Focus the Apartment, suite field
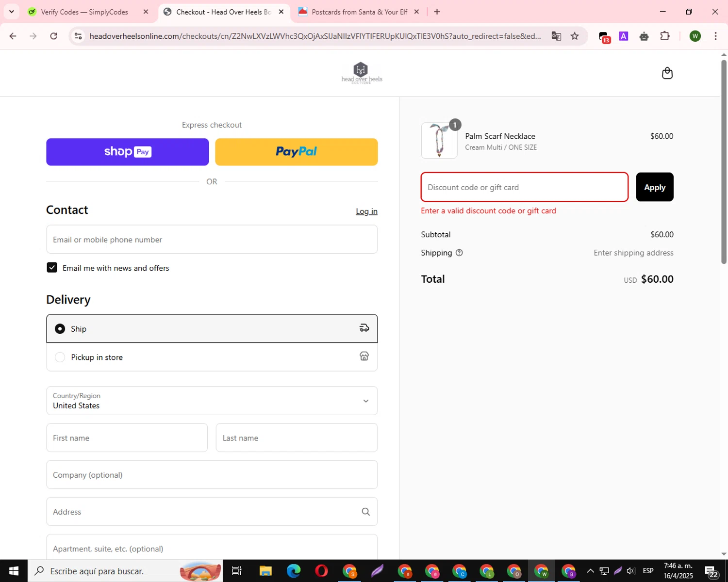 coord(212,547)
